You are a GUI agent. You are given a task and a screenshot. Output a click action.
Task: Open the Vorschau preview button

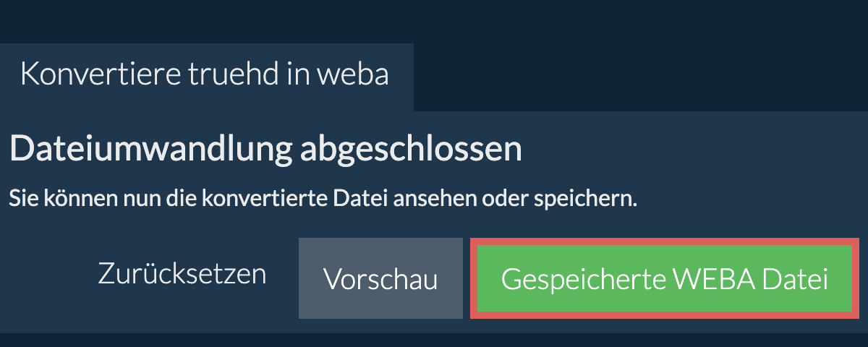pyautogui.click(x=380, y=279)
